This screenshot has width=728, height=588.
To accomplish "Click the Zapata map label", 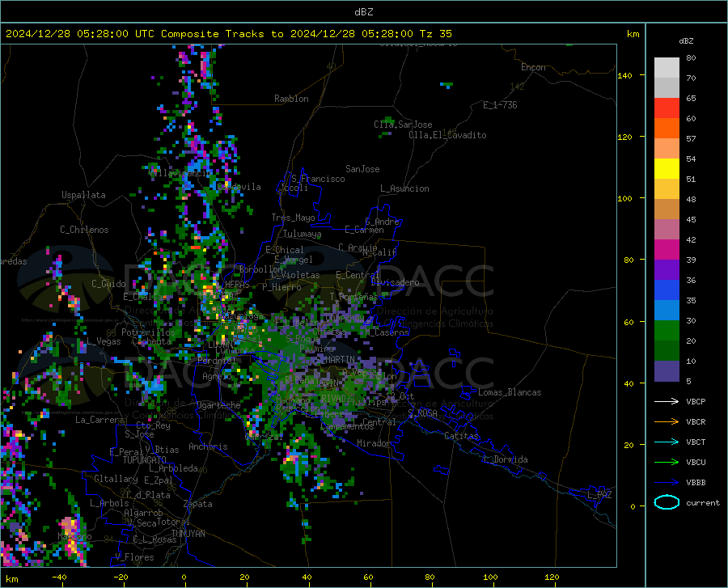I will click(x=198, y=504).
